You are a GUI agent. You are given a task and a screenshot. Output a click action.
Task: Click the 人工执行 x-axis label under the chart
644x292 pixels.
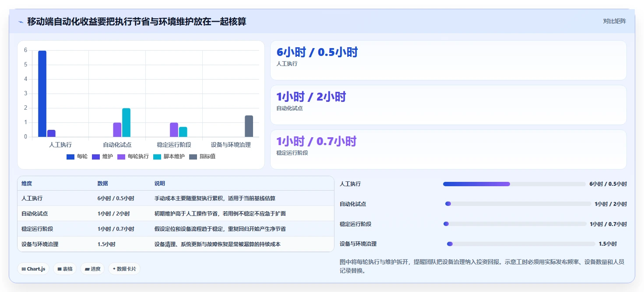pos(60,145)
